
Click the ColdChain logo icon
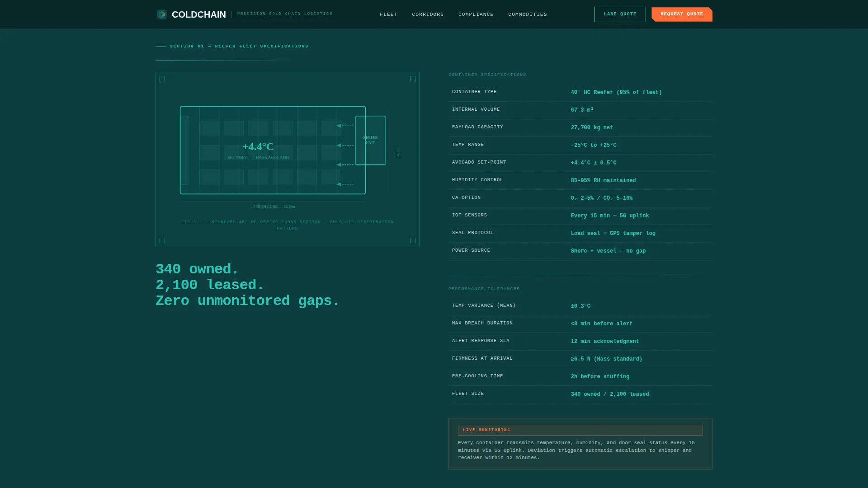point(161,14)
